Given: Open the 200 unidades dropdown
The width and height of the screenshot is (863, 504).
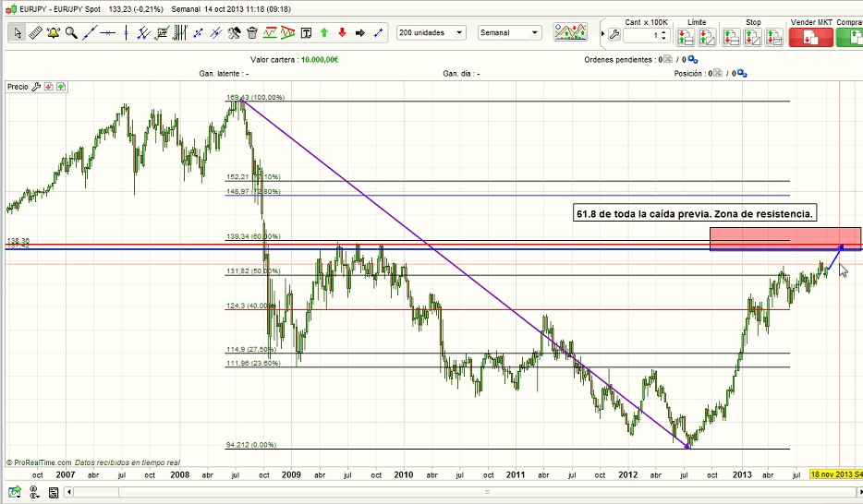Looking at the screenshot, I should [431, 33].
